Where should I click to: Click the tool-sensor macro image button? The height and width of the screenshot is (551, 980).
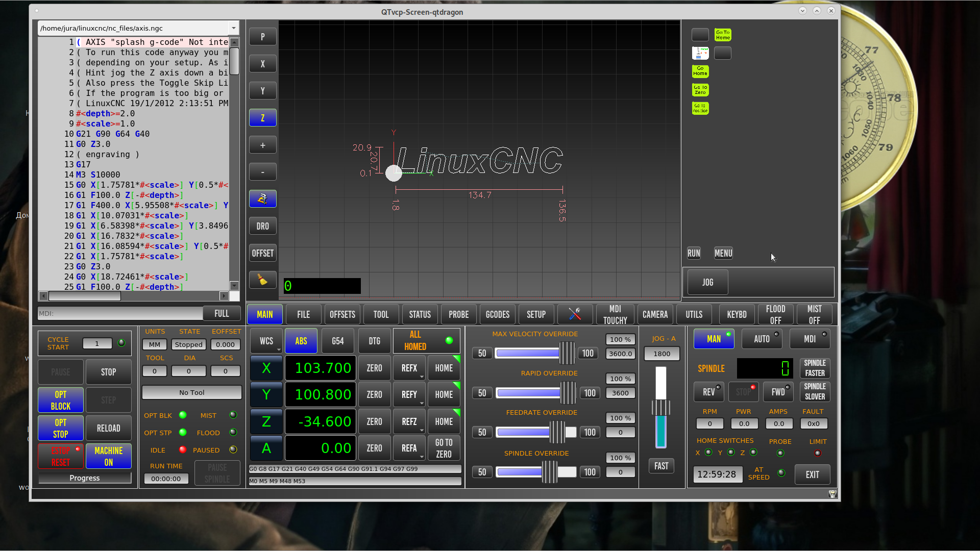tap(700, 53)
